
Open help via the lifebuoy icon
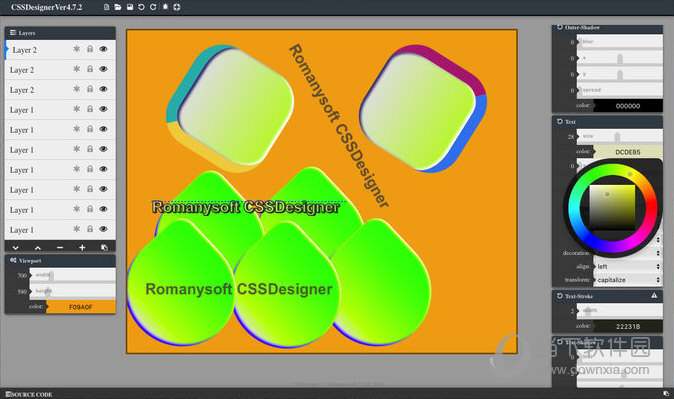[x=177, y=7]
